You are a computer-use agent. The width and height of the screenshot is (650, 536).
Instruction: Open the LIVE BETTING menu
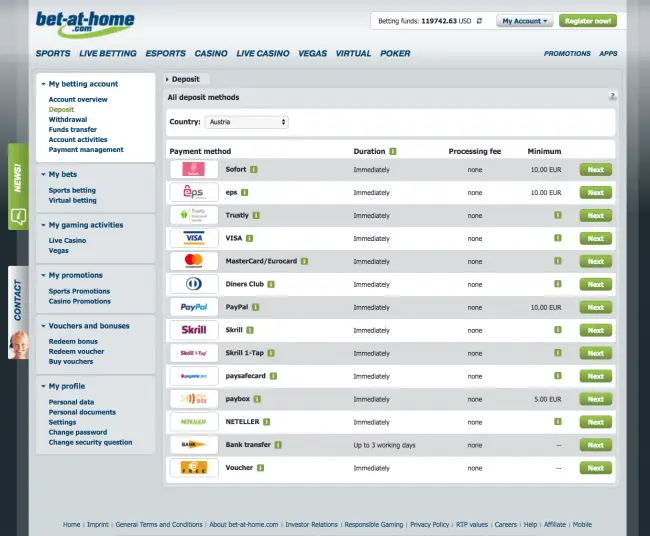point(107,54)
